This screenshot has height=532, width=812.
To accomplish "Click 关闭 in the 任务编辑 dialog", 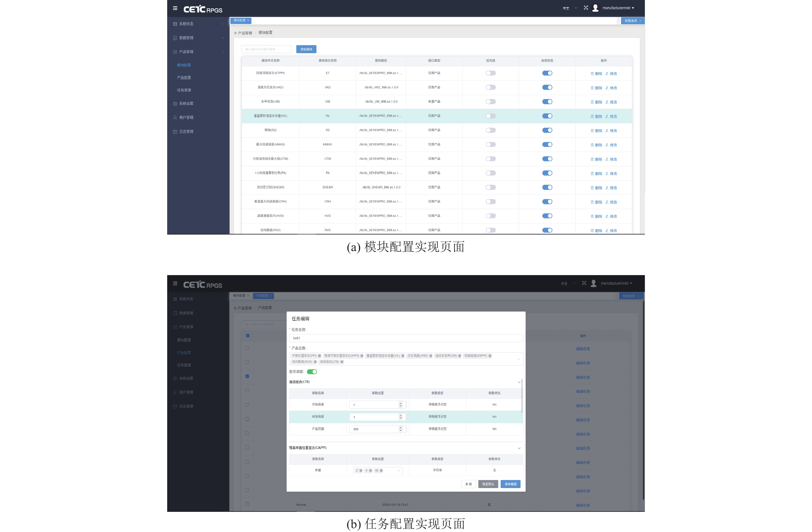I will [x=468, y=484].
